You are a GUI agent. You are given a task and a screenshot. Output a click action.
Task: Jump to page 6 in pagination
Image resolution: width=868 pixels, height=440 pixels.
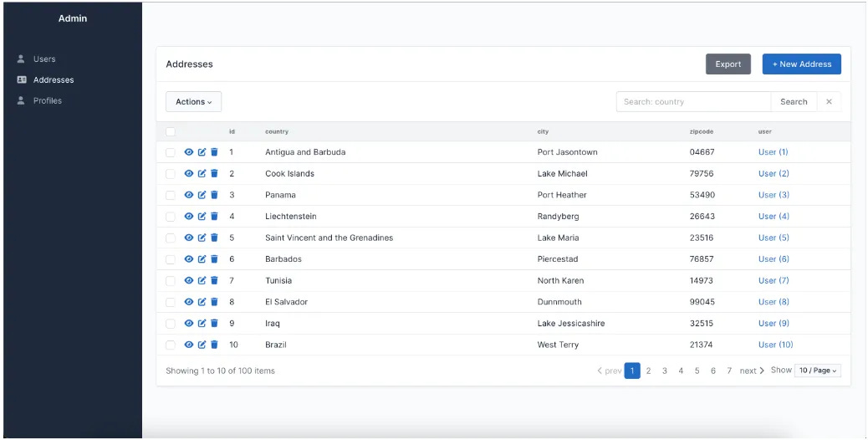pos(713,371)
